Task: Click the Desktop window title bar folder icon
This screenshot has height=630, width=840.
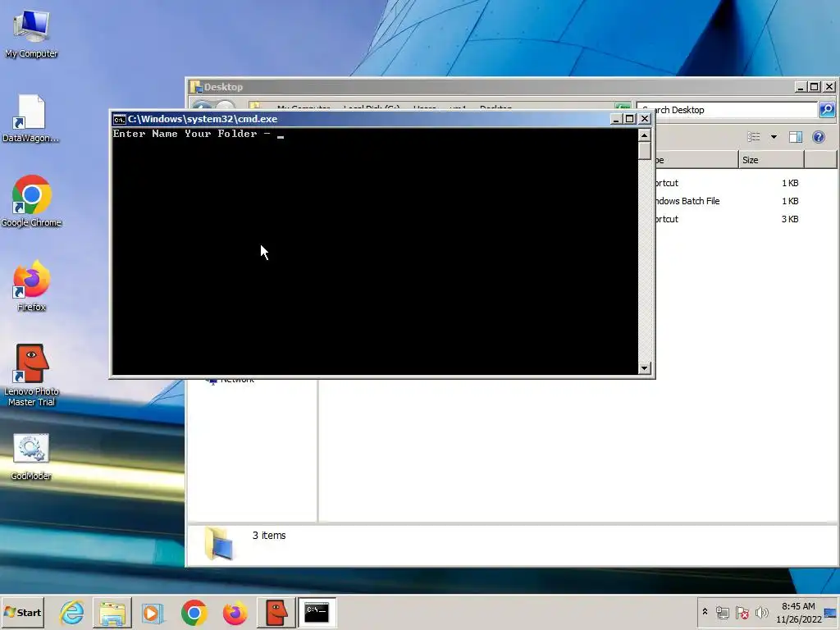Action: (196, 87)
